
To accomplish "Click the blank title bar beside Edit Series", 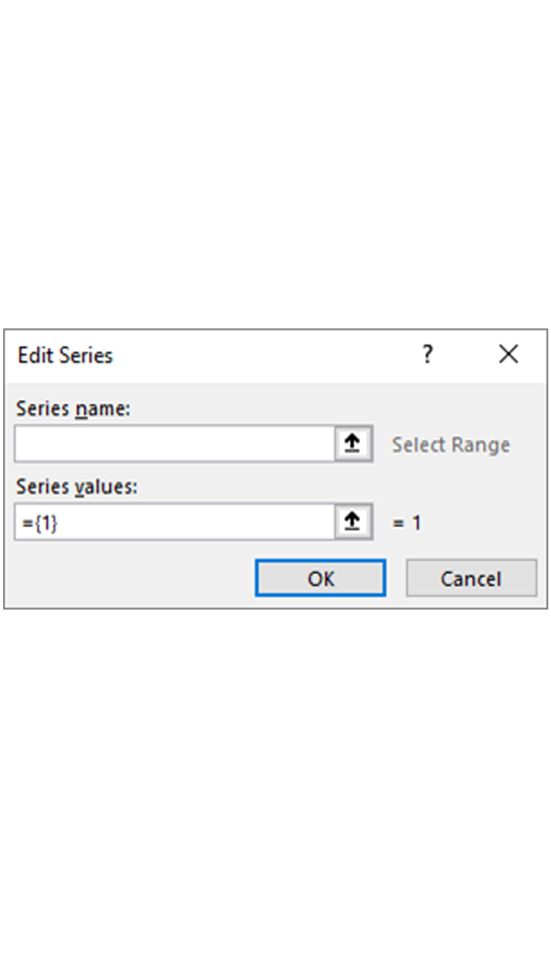I will click(x=266, y=355).
